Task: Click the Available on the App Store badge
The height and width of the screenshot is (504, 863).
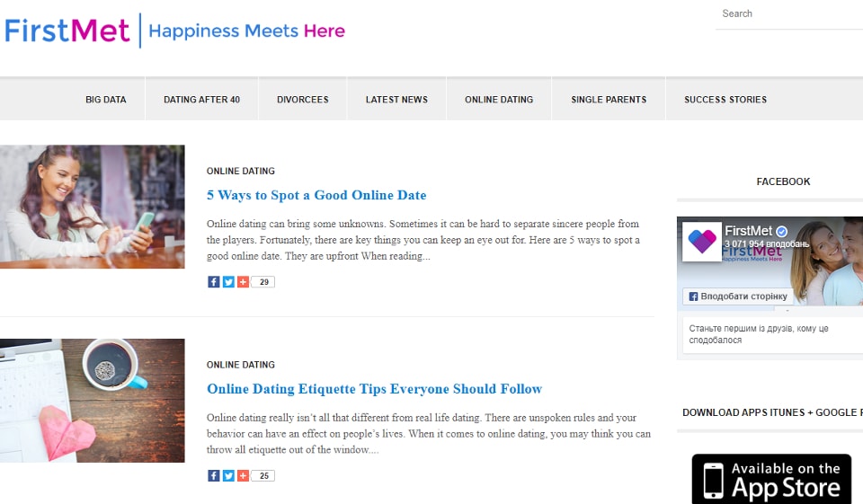Action: point(771,480)
